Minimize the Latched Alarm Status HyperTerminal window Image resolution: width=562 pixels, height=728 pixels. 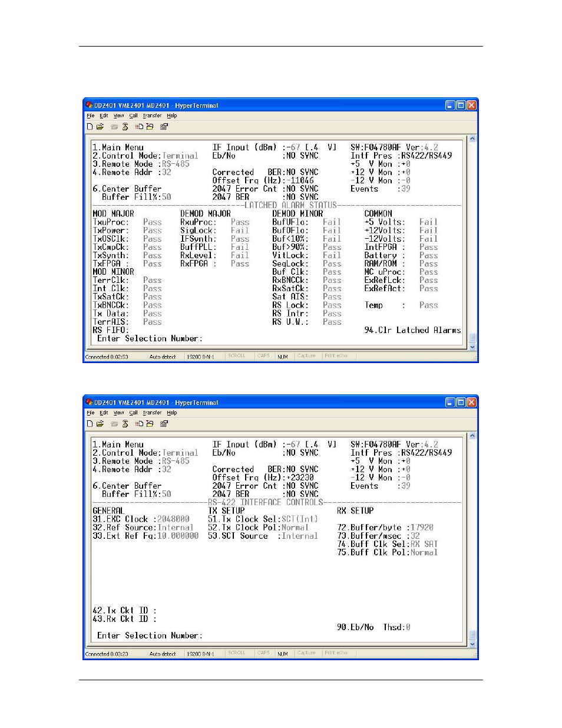450,105
